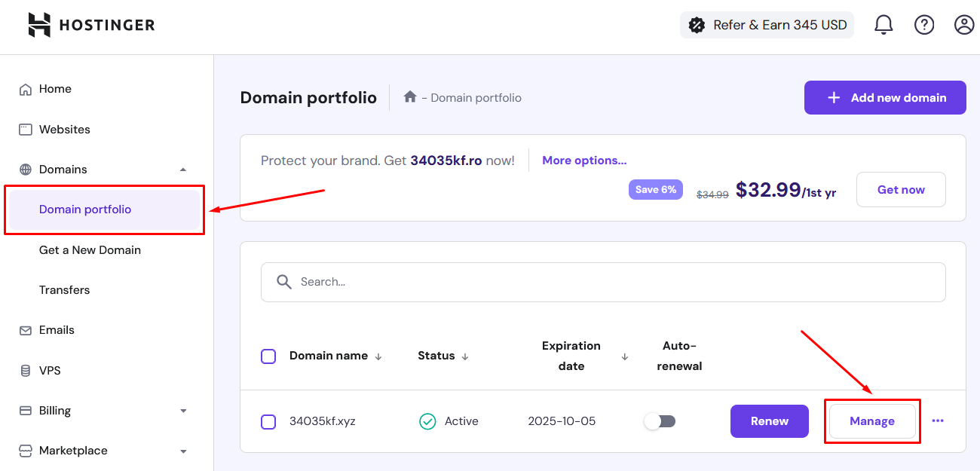Click the Home breadcrumb icon
Image resolution: width=980 pixels, height=471 pixels.
click(409, 96)
